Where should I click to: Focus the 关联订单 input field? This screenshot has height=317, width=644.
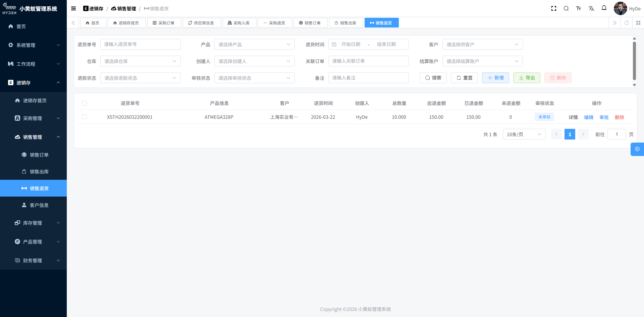[x=368, y=61]
